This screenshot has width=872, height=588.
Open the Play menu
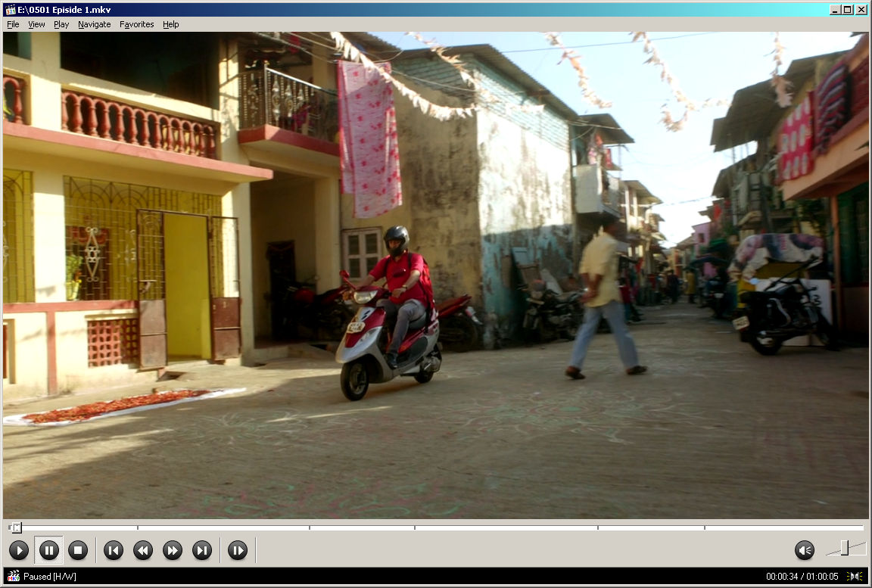point(61,24)
